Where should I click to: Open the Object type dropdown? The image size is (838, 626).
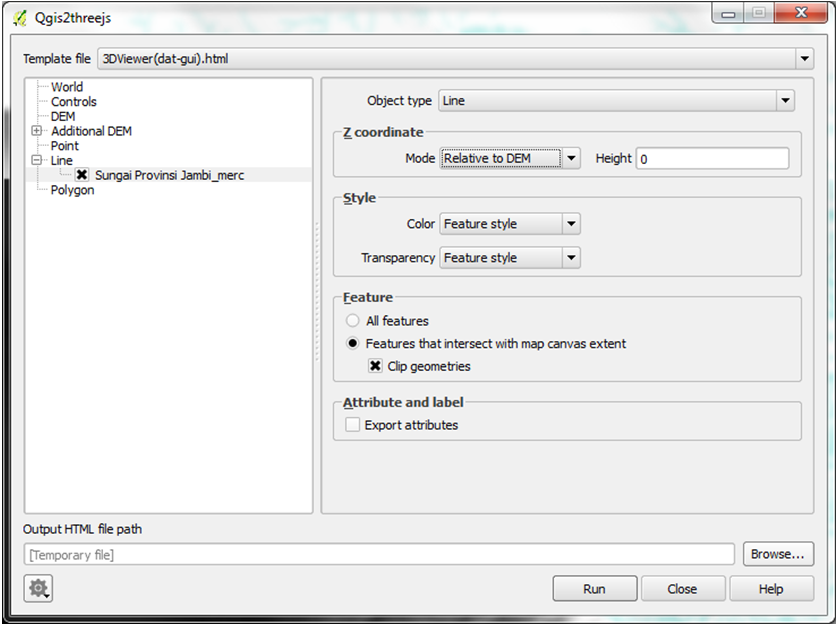point(616,101)
